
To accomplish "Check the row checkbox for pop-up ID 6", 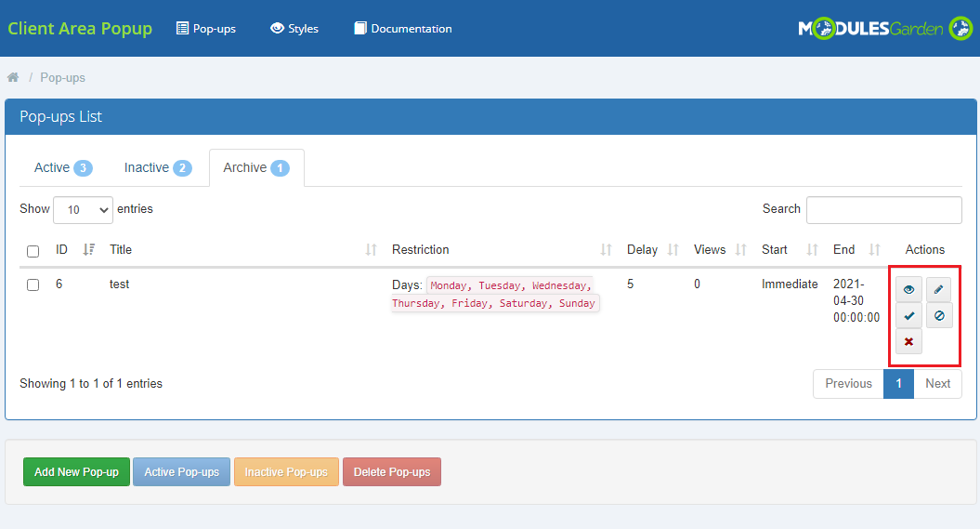I will point(33,285).
